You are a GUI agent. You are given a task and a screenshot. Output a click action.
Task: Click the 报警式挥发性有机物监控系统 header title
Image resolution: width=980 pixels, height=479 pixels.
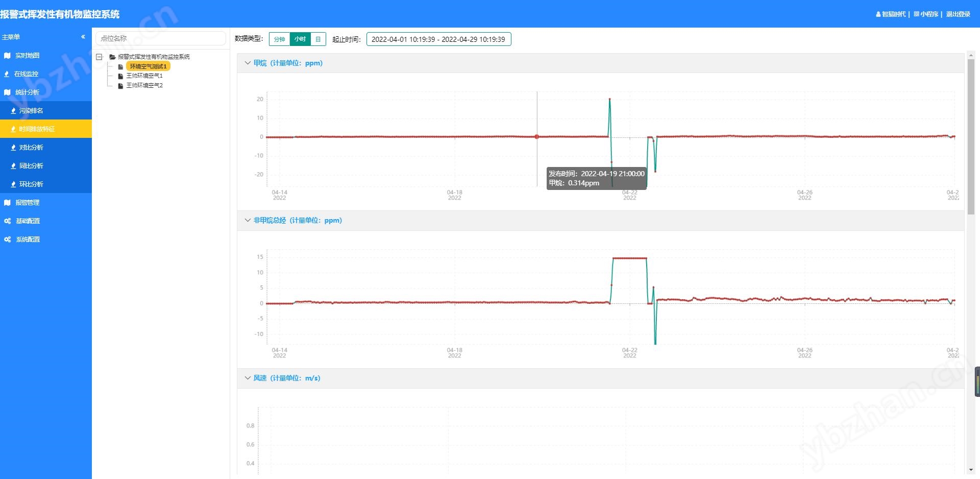click(60, 14)
